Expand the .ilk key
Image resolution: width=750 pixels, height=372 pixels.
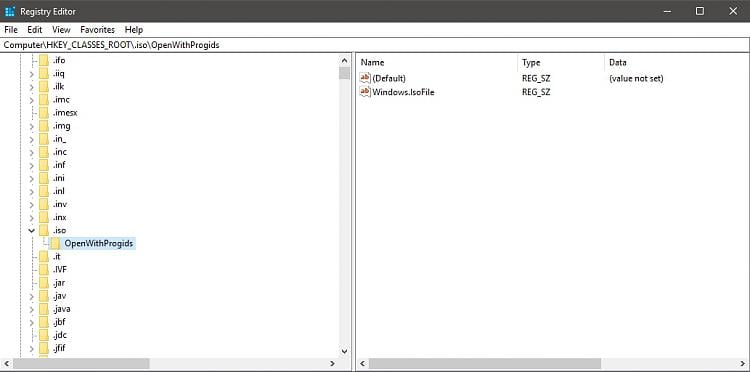coord(32,87)
